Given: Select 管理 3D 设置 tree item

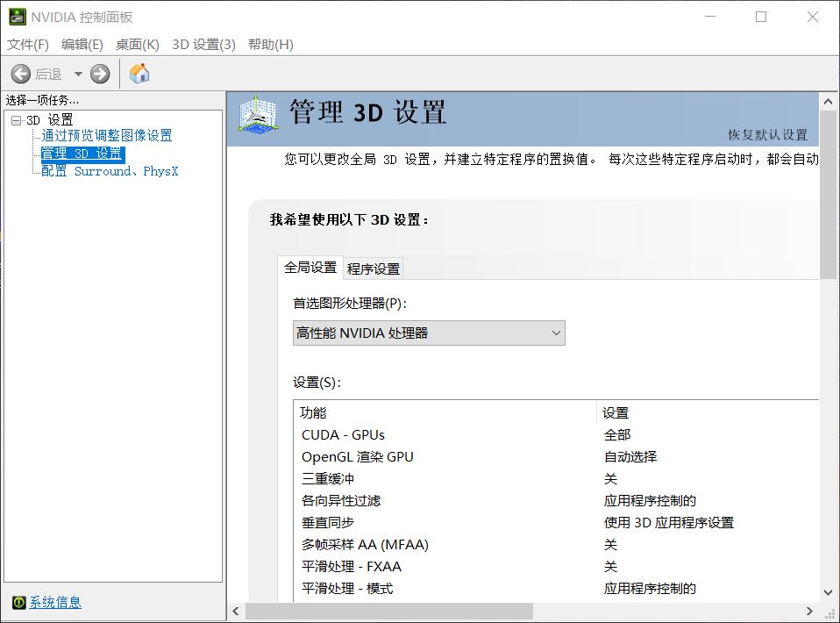Looking at the screenshot, I should tap(83, 154).
